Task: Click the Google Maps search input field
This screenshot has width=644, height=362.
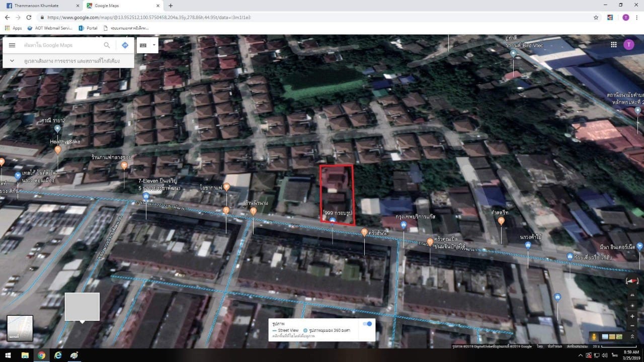Action: coord(61,45)
